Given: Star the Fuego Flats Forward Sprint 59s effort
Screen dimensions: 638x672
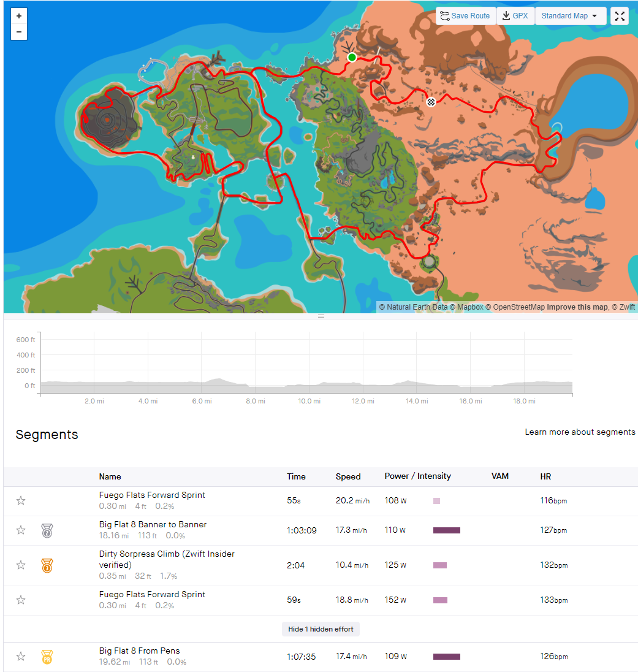Looking at the screenshot, I should pyautogui.click(x=21, y=600).
